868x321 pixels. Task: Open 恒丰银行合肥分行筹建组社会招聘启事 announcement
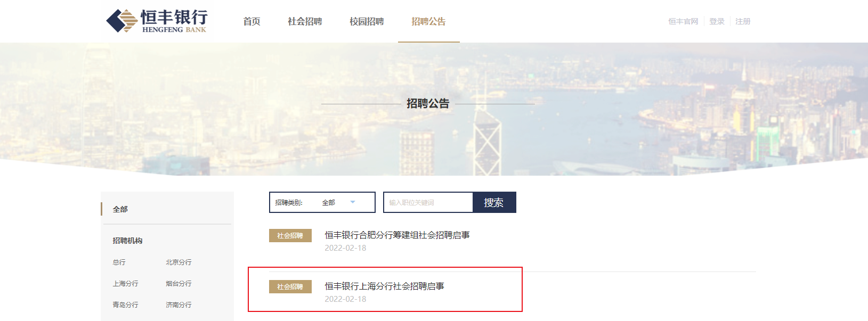(x=397, y=235)
